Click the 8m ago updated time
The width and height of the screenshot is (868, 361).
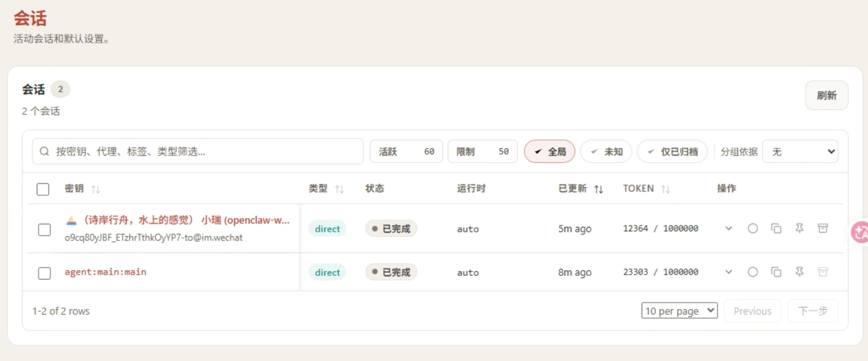575,272
